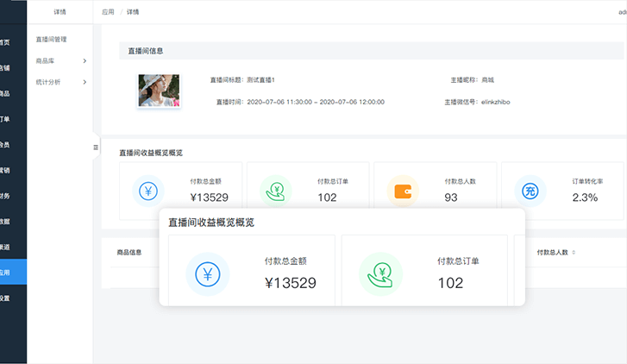
Task: Click the 应用 breadcrumb link
Action: pyautogui.click(x=107, y=12)
